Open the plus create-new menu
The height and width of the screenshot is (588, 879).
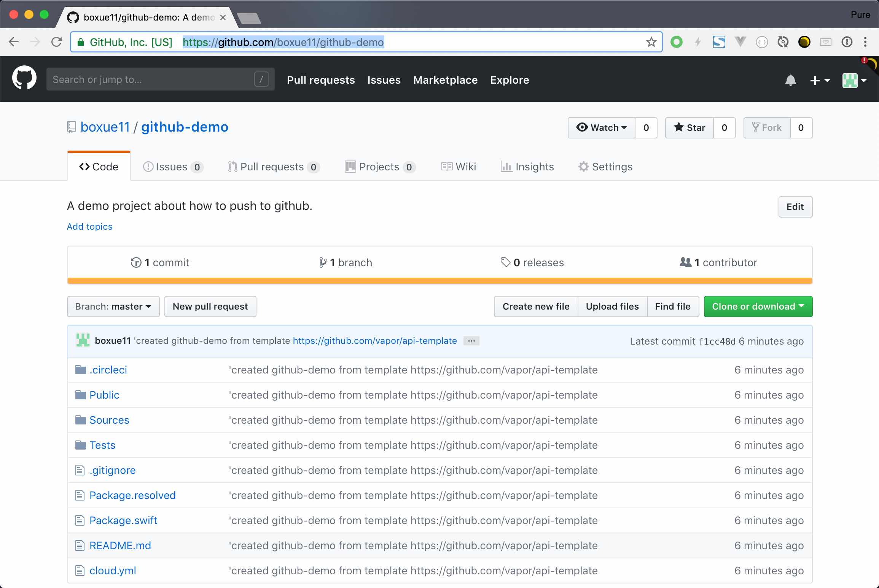[x=820, y=80]
